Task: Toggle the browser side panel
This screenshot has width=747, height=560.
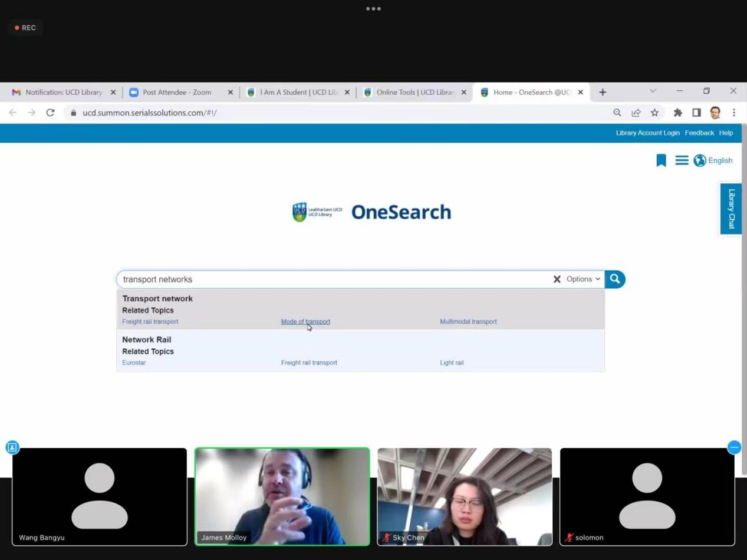Action: click(696, 113)
